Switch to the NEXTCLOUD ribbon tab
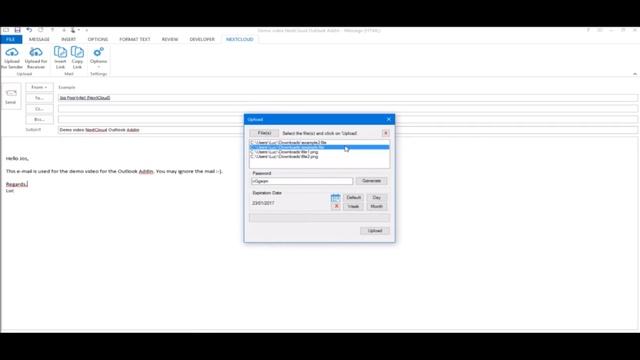 tap(240, 39)
